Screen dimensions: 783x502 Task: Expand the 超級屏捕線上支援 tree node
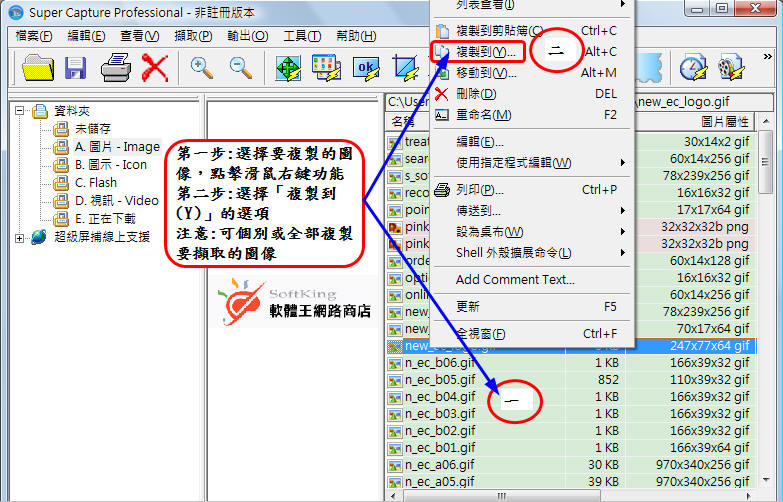click(x=21, y=237)
